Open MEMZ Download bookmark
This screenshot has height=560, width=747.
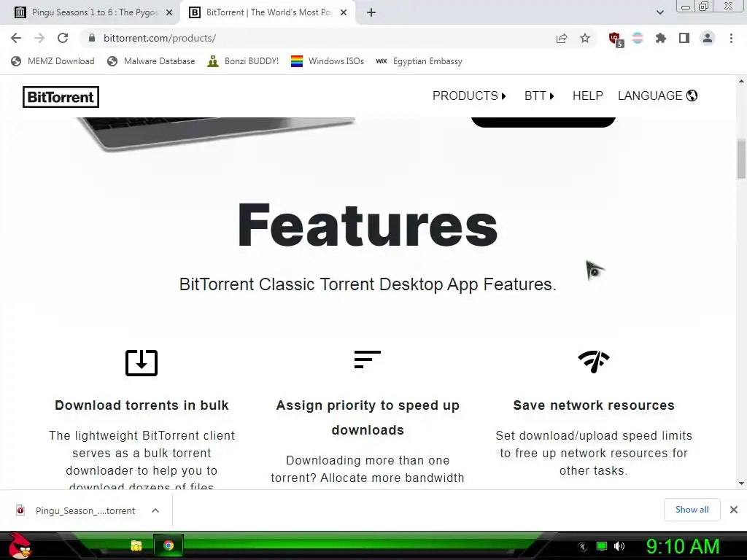click(x=53, y=61)
